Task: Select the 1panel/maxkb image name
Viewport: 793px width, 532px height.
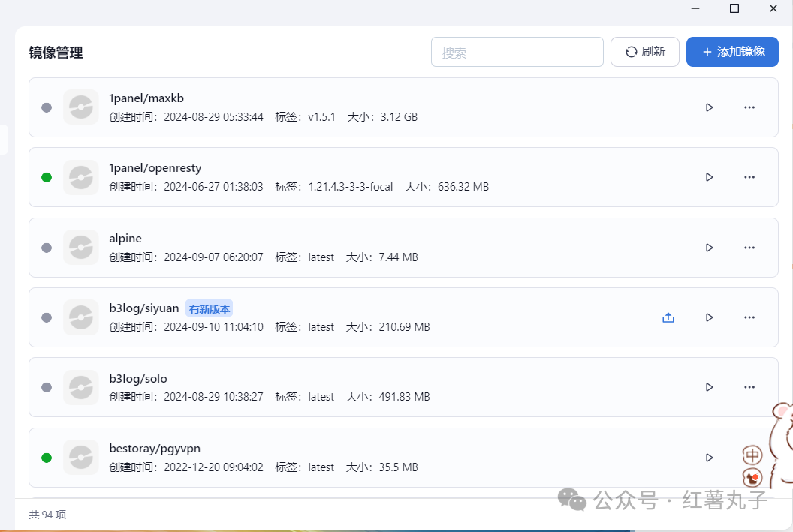Action: [x=146, y=98]
